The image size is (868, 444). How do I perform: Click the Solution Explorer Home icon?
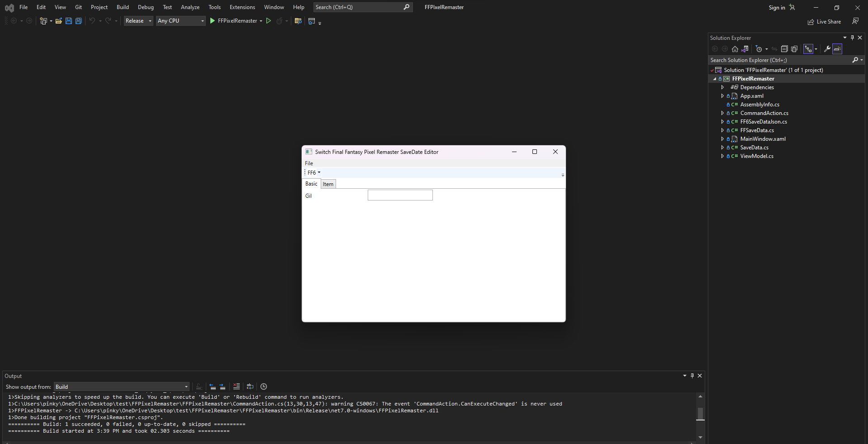735,49
